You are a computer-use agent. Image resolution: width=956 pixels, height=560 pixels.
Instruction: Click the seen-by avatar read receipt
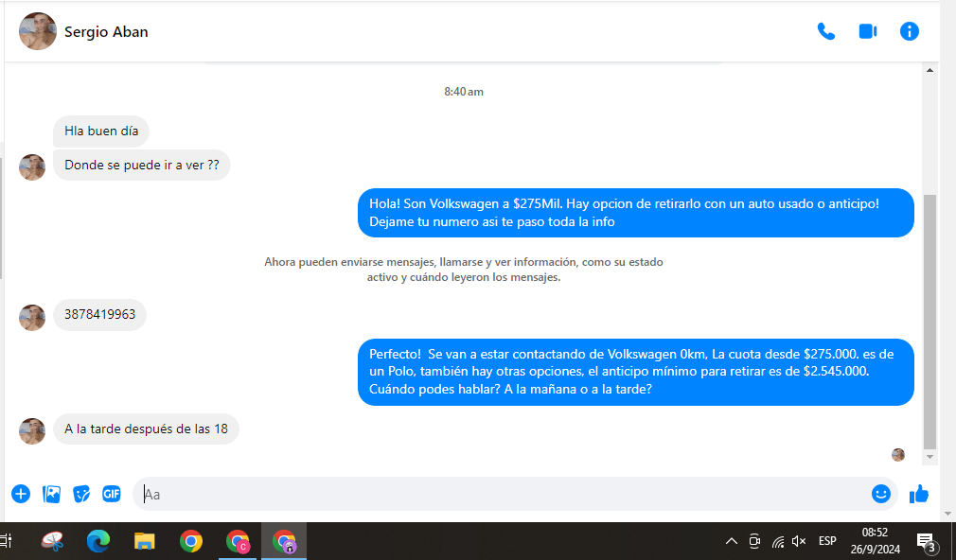[898, 455]
